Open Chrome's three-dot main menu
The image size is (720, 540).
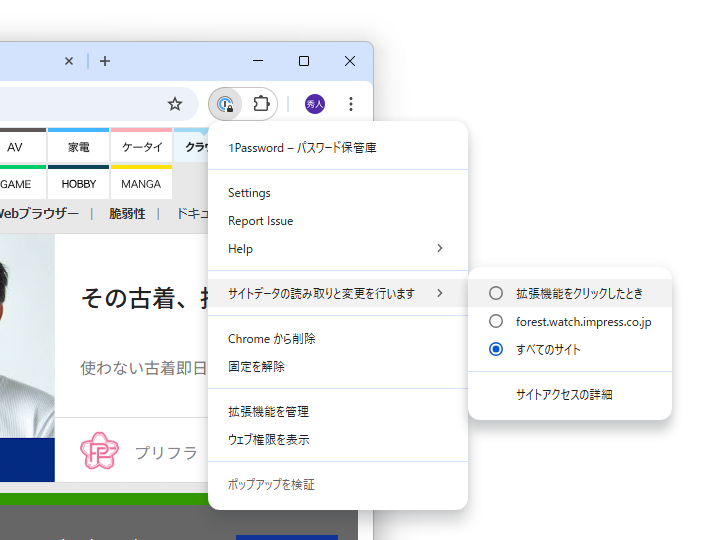click(351, 104)
